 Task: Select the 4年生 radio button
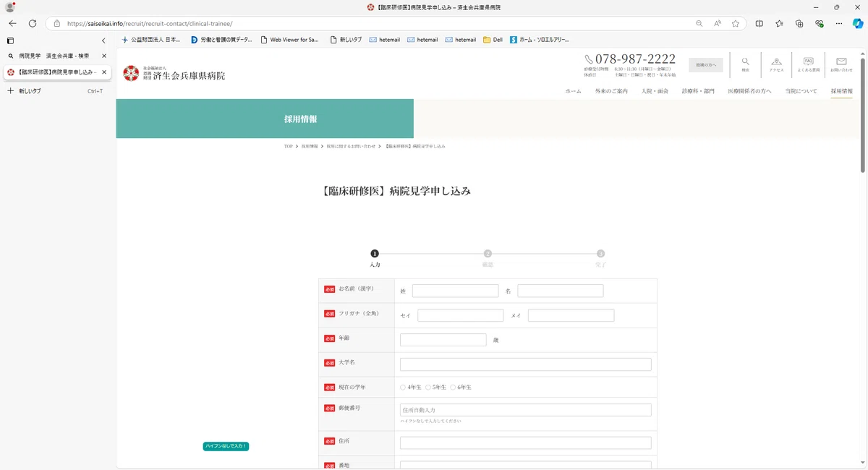(x=403, y=388)
